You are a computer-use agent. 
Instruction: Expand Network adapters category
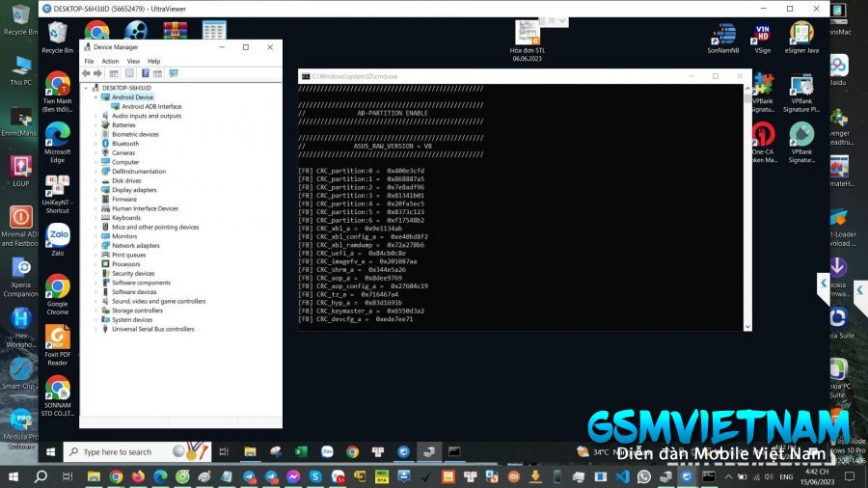(95, 245)
